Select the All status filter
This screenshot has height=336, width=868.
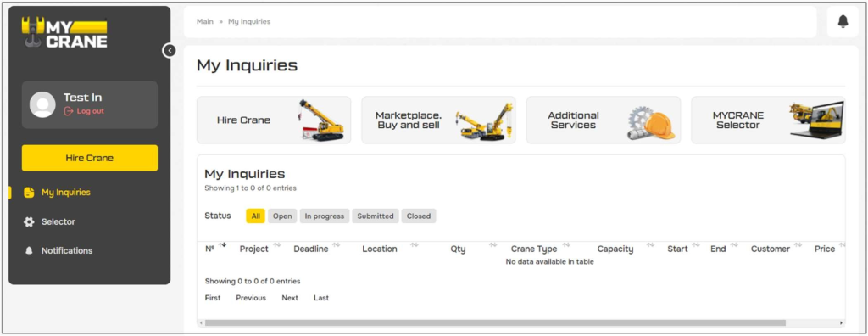tap(256, 216)
